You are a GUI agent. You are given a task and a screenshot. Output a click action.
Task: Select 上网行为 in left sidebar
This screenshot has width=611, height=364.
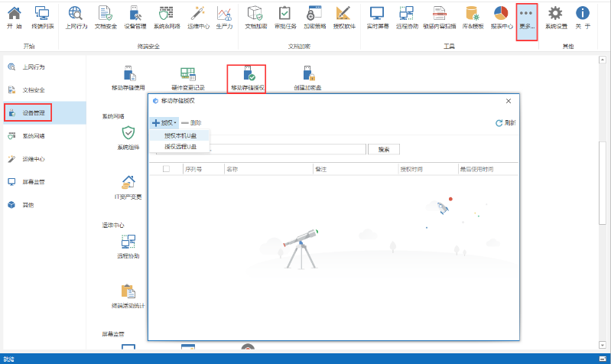(x=45, y=67)
